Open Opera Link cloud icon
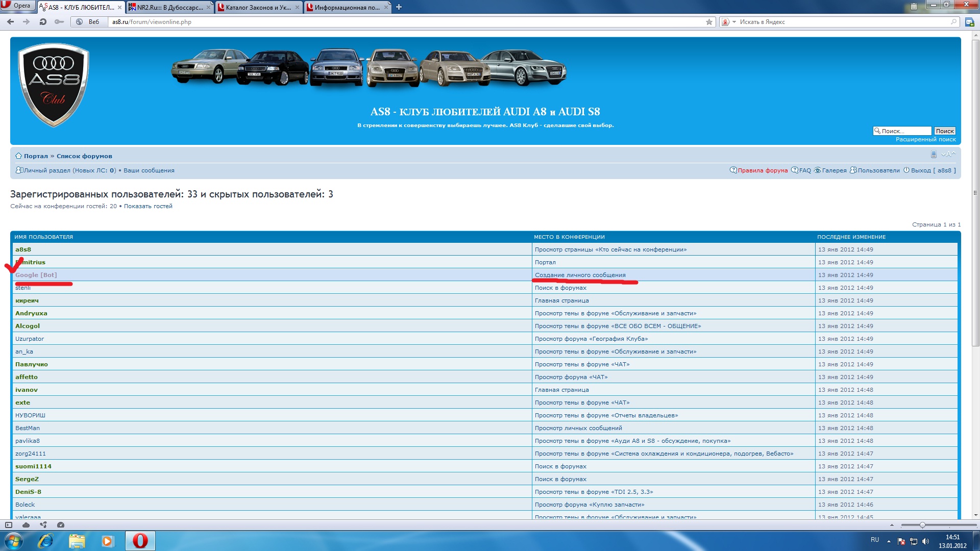The height and width of the screenshot is (551, 980). point(26,525)
